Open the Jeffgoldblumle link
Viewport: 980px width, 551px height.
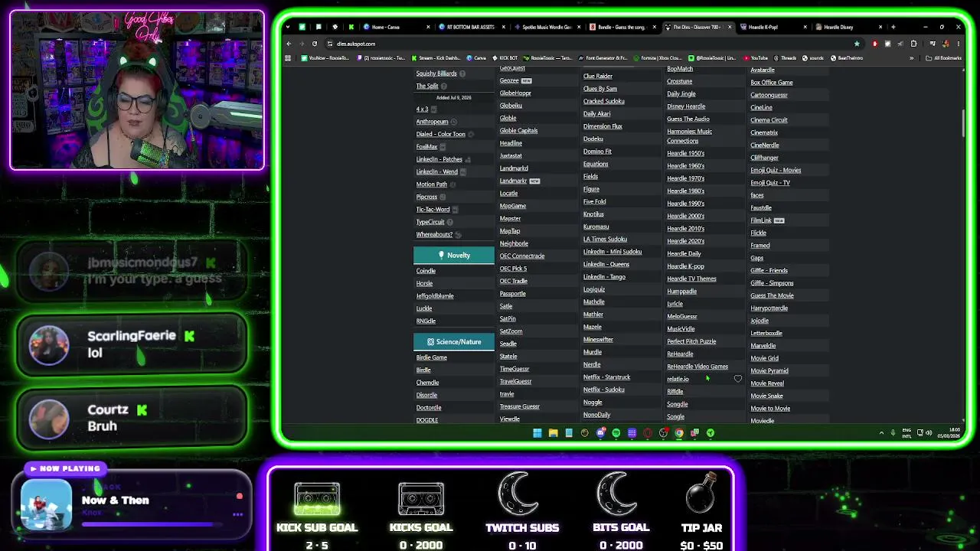[435, 295]
